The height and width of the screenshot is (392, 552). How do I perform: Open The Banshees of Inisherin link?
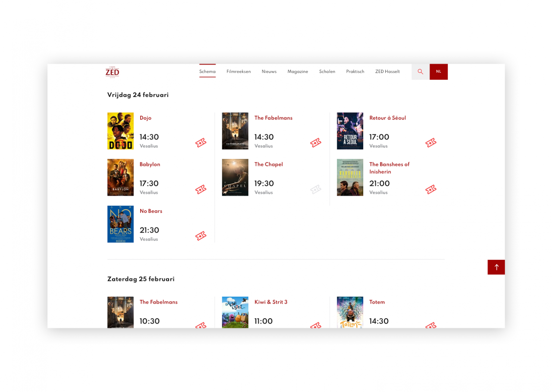[x=389, y=168]
